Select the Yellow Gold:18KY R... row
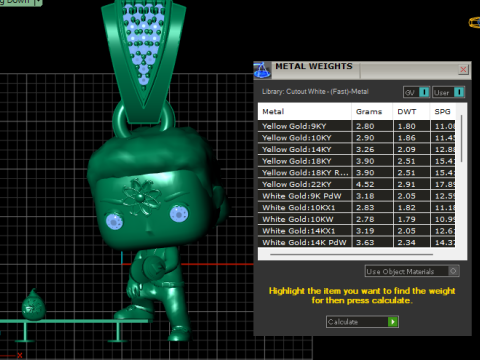 click(356, 173)
